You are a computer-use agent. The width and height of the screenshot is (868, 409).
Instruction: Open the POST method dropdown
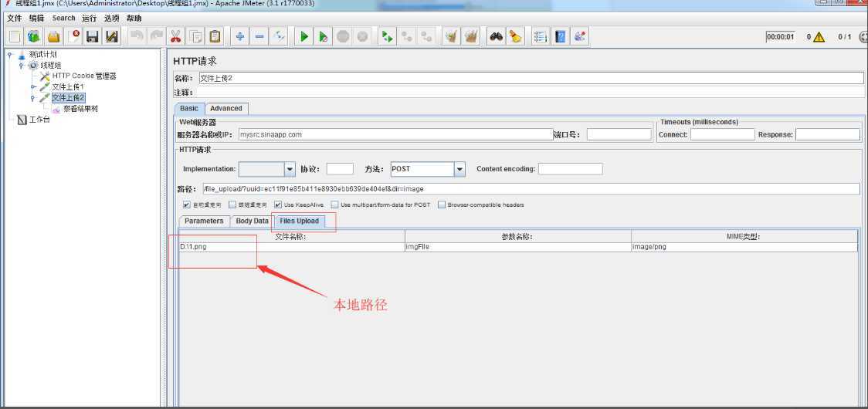(x=459, y=169)
